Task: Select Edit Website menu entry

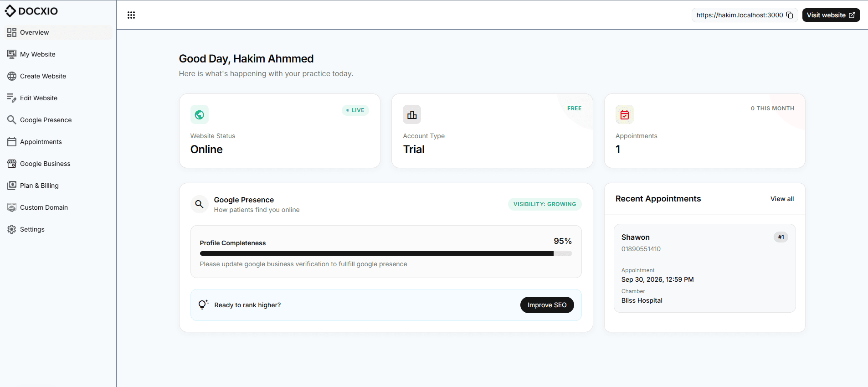Action: pos(58,98)
